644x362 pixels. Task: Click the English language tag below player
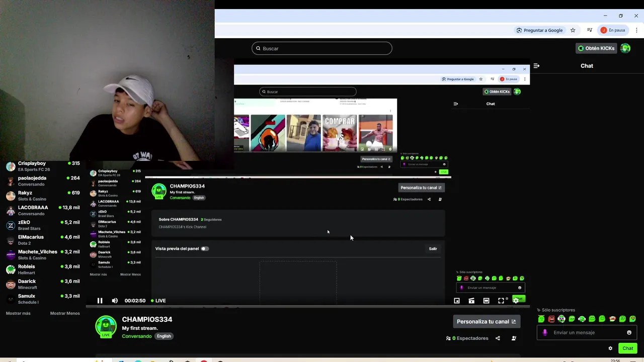tap(164, 336)
